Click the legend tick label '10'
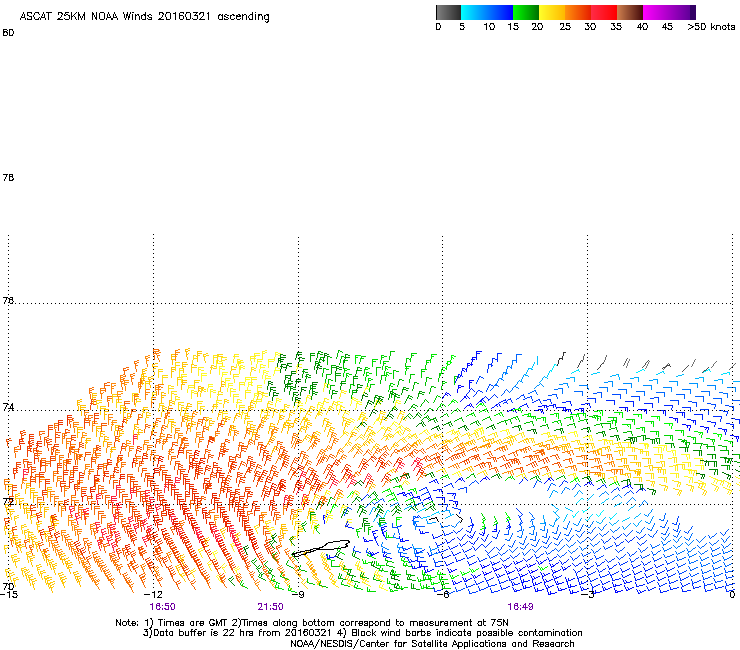740x650 pixels. coord(489,27)
